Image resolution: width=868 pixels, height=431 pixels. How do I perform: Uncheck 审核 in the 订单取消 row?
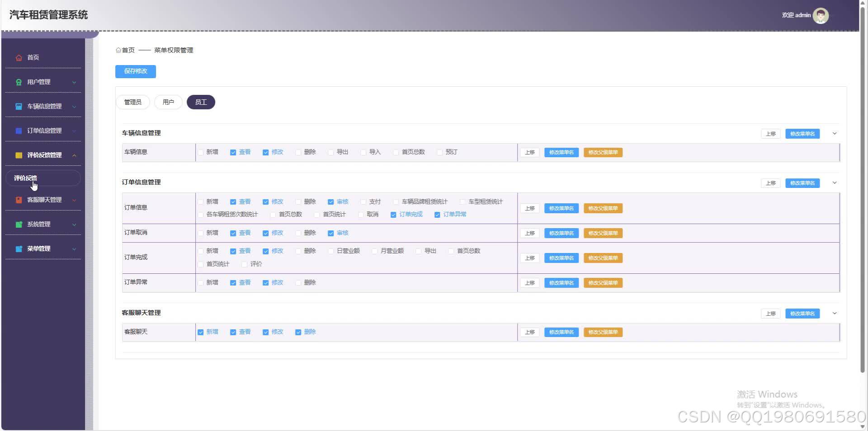pyautogui.click(x=331, y=233)
